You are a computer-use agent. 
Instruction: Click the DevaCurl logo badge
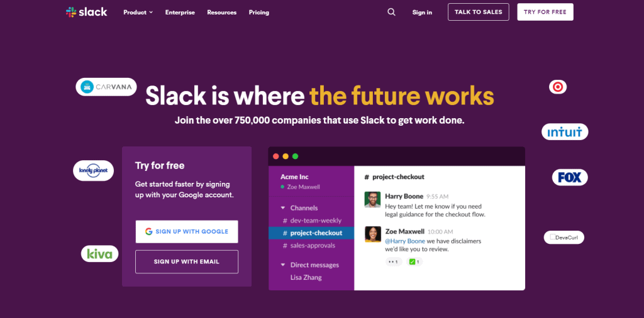click(x=564, y=237)
